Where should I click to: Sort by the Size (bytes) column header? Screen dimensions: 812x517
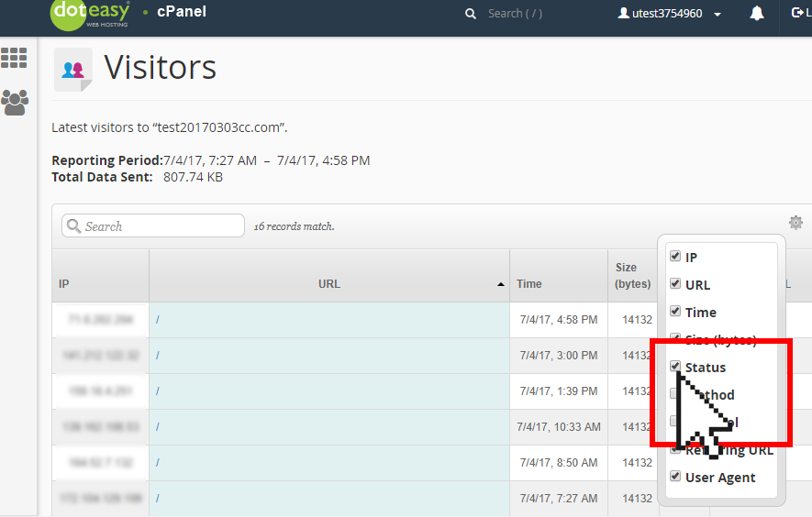coord(632,275)
